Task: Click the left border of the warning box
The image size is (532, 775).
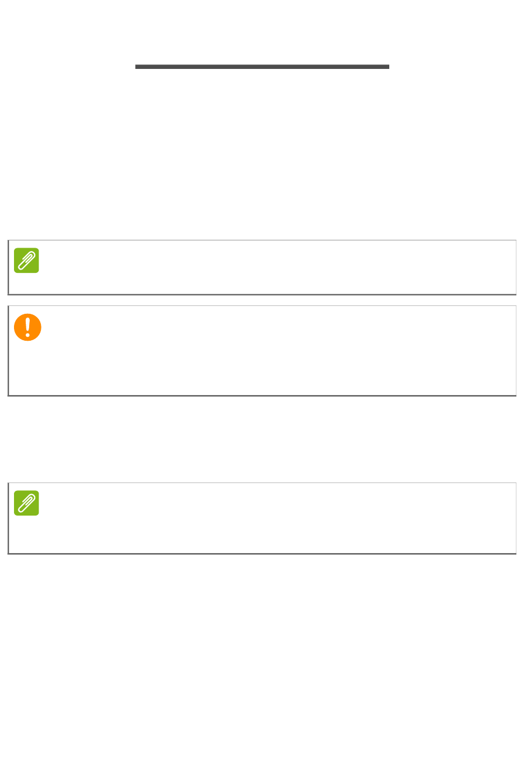Action: tap(8, 351)
